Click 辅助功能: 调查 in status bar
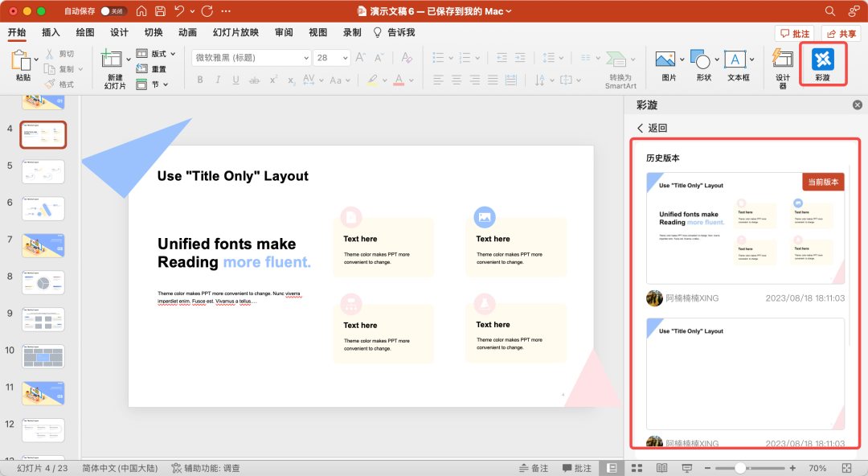 click(x=206, y=468)
